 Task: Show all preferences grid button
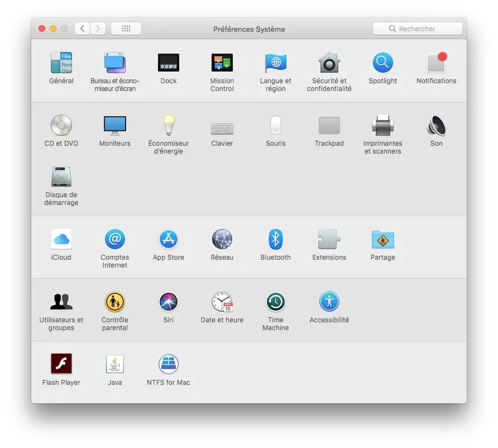[x=126, y=28]
